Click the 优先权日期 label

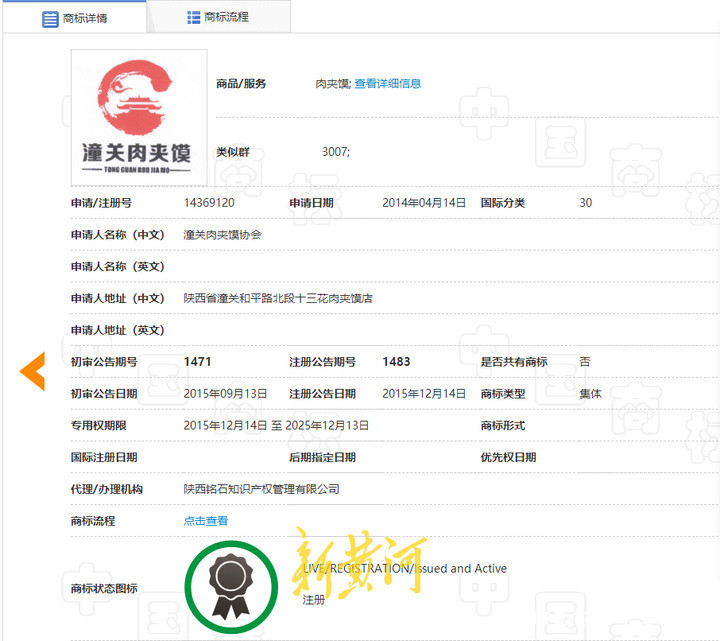(x=508, y=457)
